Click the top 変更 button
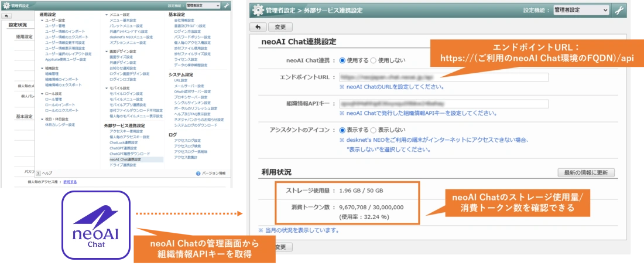This screenshot has height=265, width=644. point(280,28)
